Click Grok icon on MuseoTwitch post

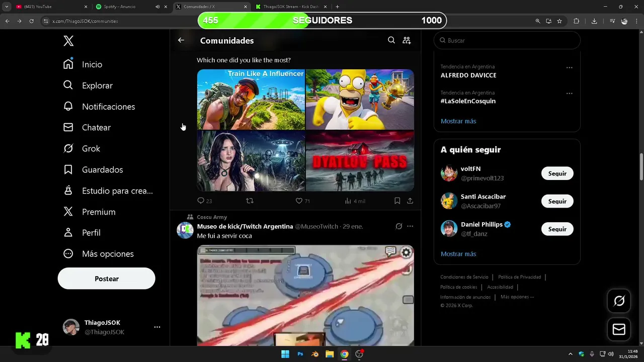[x=399, y=226]
